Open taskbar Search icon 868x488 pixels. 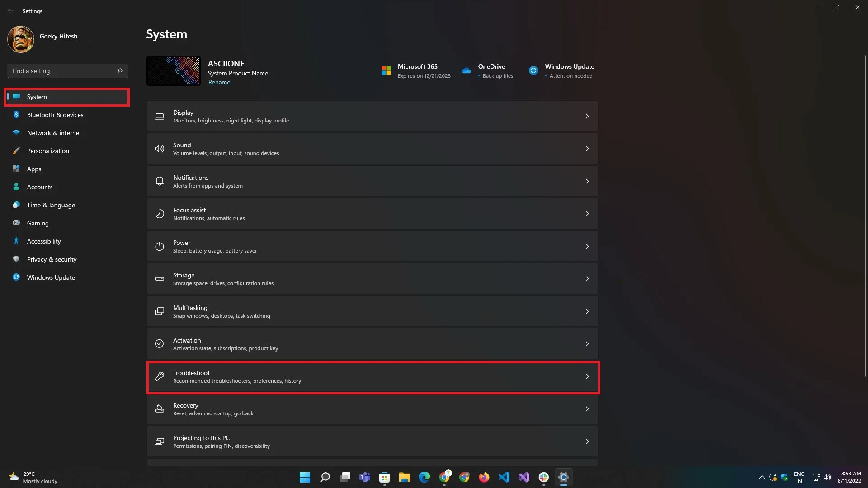325,477
